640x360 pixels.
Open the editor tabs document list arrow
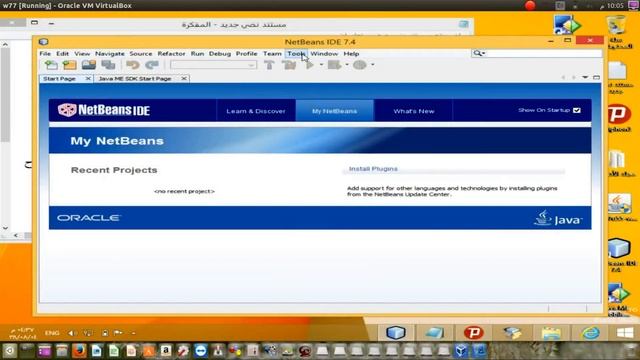[585, 78]
